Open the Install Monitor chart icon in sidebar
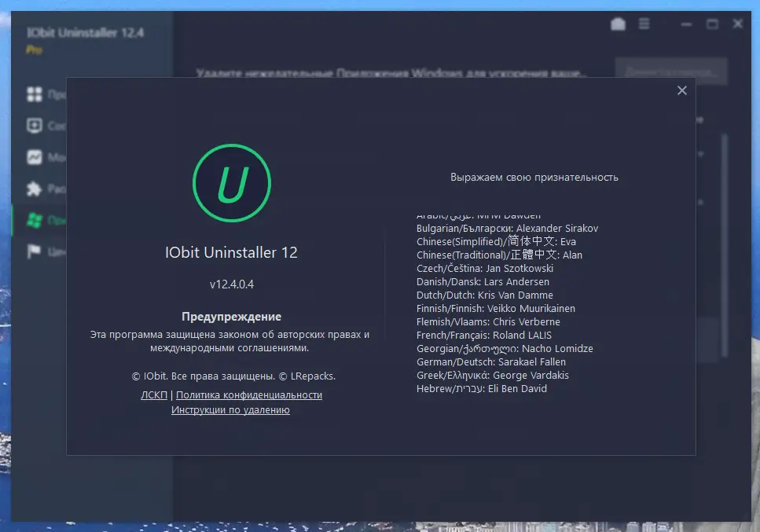 (x=35, y=157)
